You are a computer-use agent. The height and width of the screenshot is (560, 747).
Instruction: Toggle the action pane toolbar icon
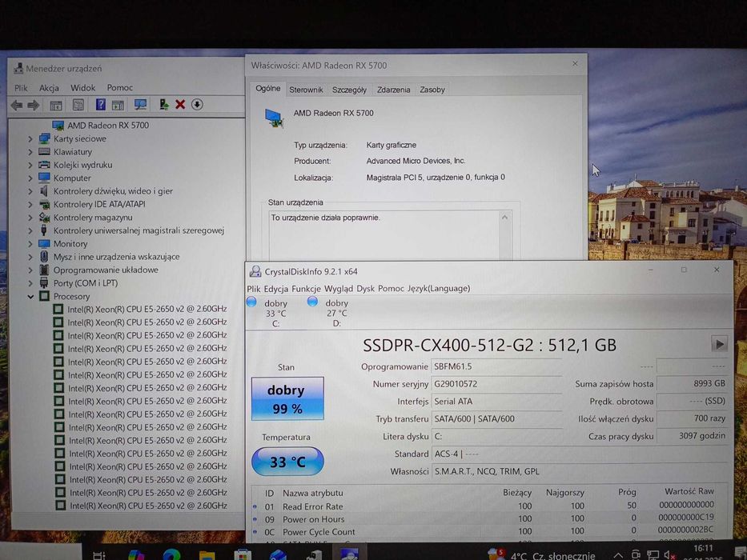pyautogui.click(x=118, y=105)
